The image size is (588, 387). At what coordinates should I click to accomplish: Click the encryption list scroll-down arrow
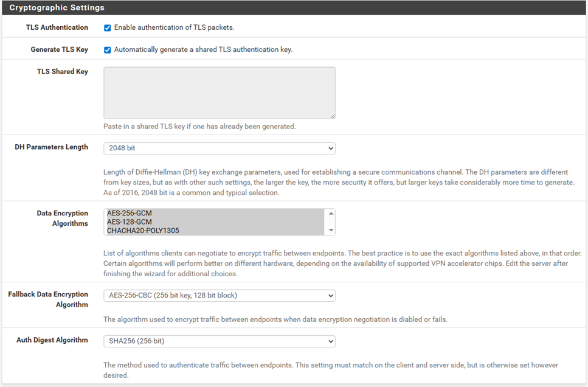[331, 231]
